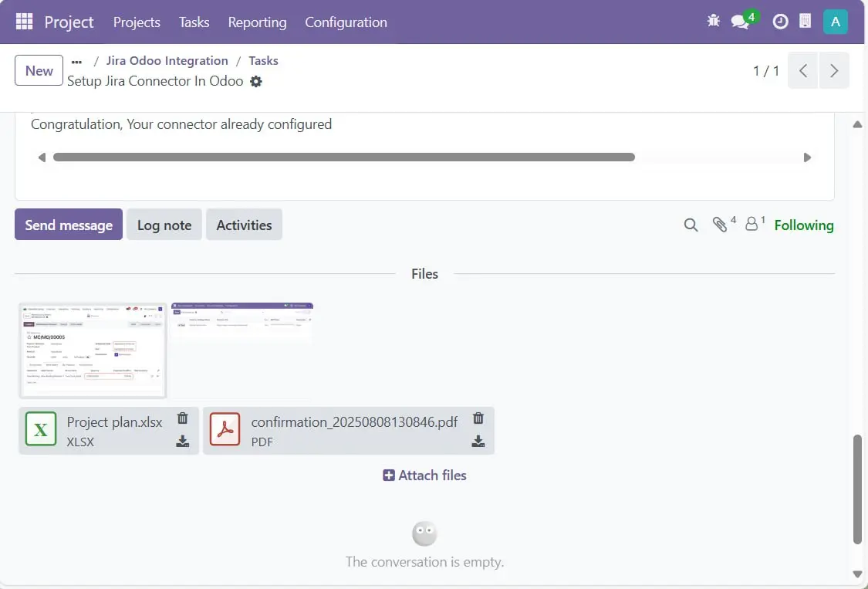This screenshot has height=589, width=868.
Task: Click the debug bug icon
Action: [x=713, y=22]
